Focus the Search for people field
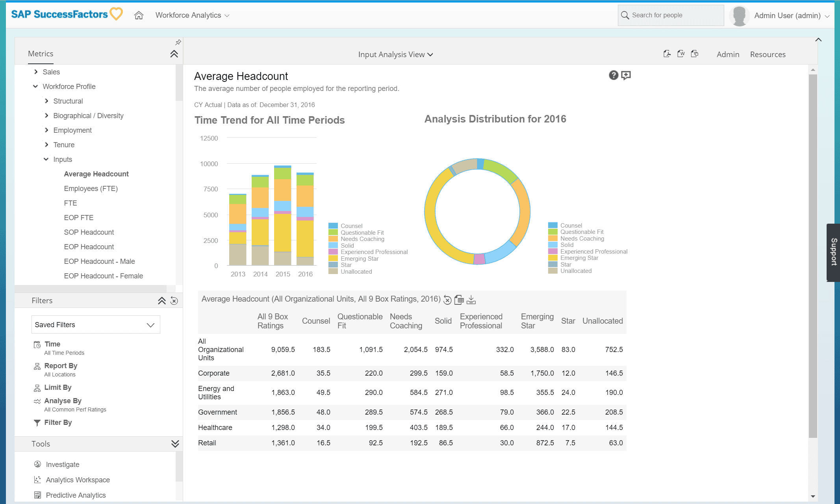The width and height of the screenshot is (840, 504). tap(671, 15)
